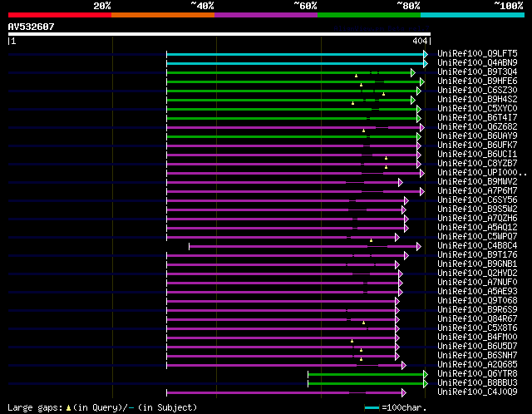Click the UniRef100_C5XYC0 label
Viewport: 532px width, 414px height.
click(x=477, y=109)
